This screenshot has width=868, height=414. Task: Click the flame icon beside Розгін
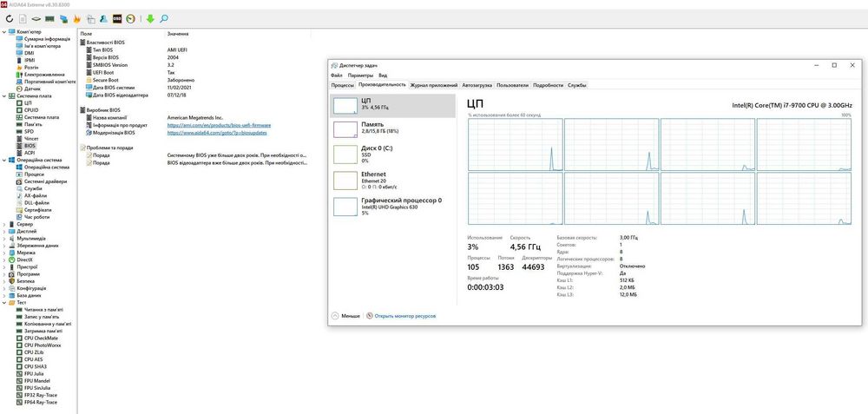tap(20, 67)
